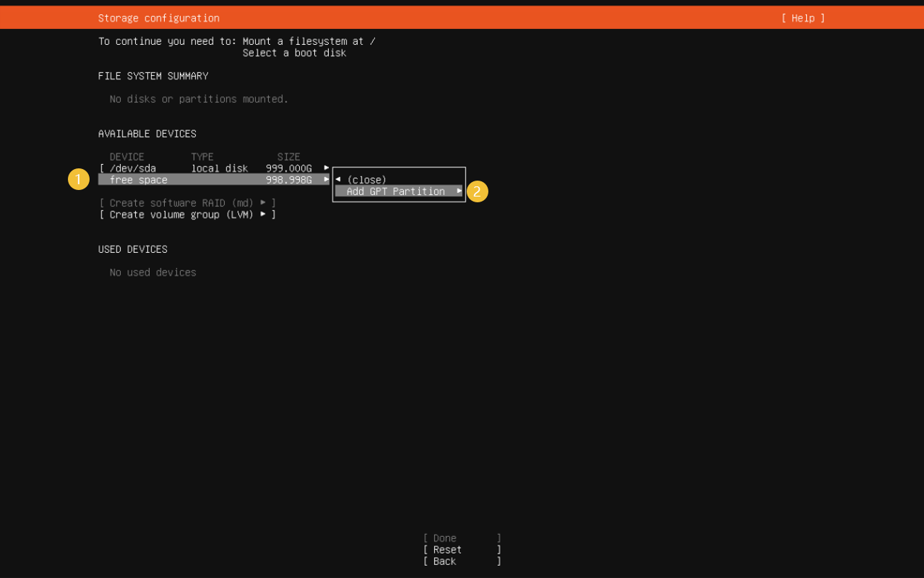This screenshot has height=578, width=924.
Task: Click the arrow after Create software RAID
Action: pyautogui.click(x=263, y=202)
